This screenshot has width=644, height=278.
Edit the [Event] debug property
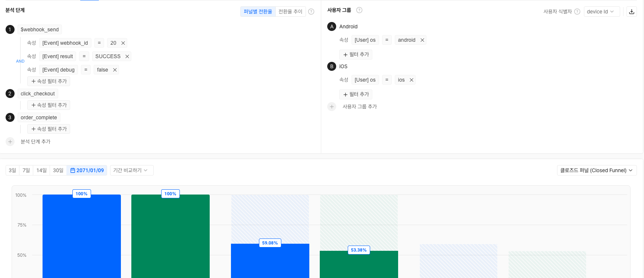coord(59,70)
